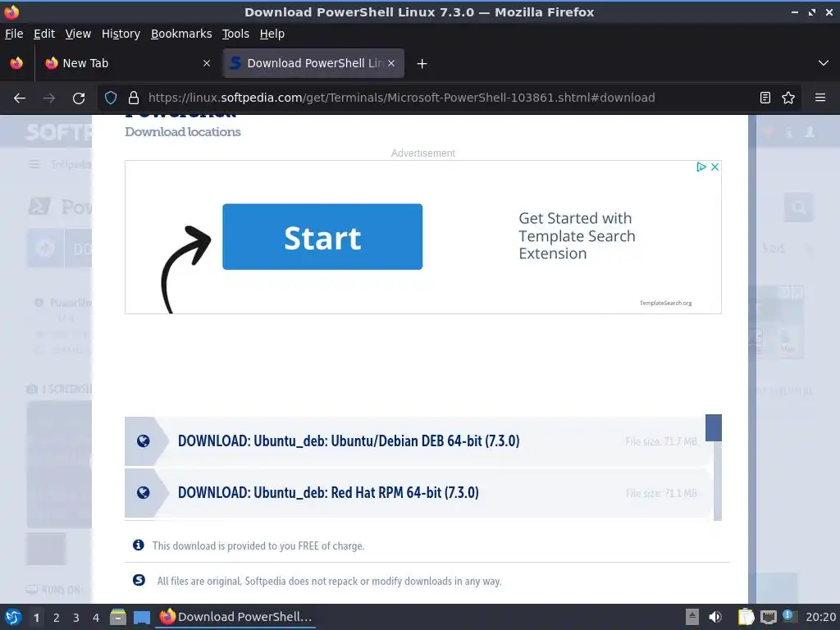Toggle reader view icon in address bar
This screenshot has width=840, height=630.
[x=765, y=98]
